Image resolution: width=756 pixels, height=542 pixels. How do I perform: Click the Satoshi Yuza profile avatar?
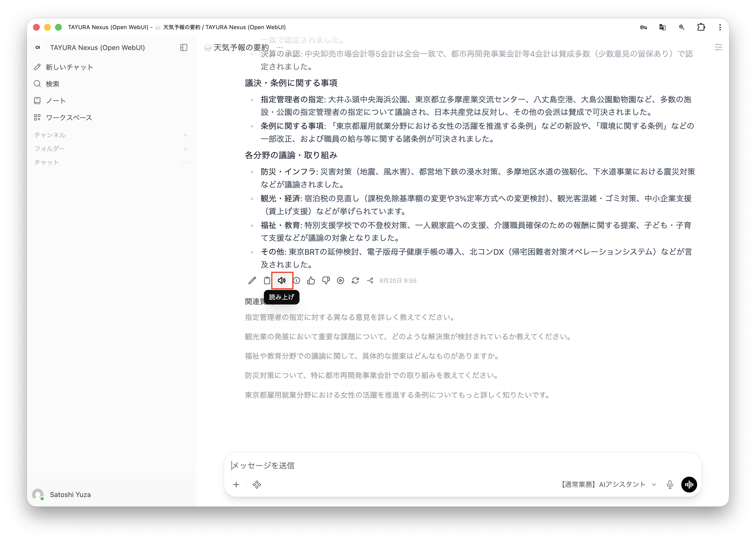(x=38, y=494)
